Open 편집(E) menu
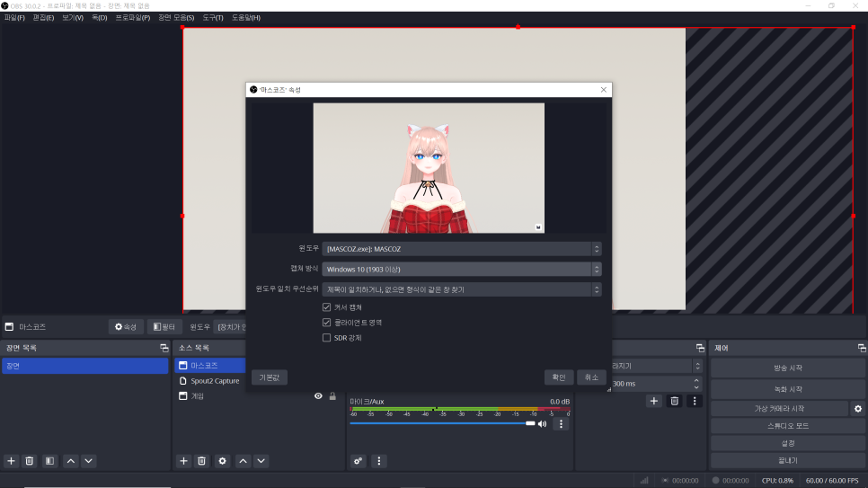 [x=43, y=18]
